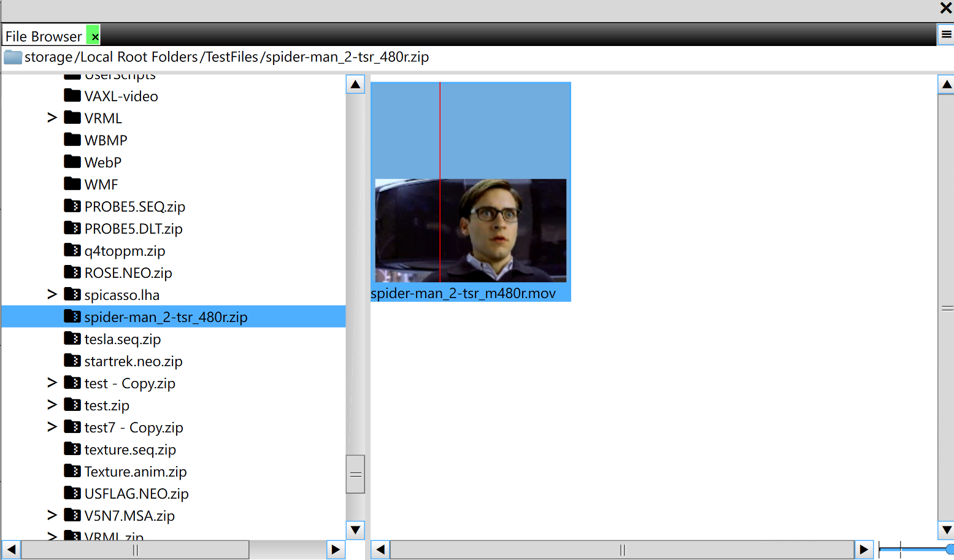
Task: Click the VAXL-video folder icon
Action: (72, 95)
